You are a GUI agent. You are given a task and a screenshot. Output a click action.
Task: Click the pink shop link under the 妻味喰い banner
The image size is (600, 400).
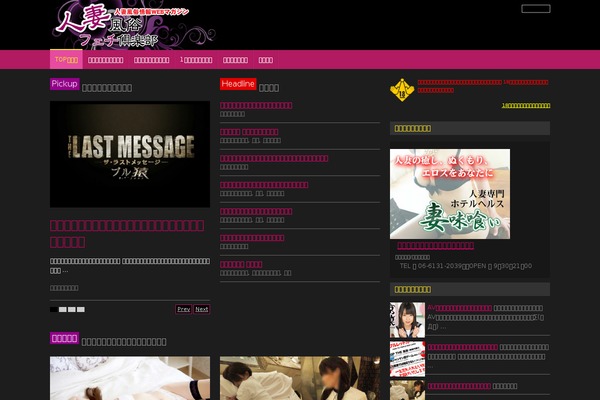[435, 246]
